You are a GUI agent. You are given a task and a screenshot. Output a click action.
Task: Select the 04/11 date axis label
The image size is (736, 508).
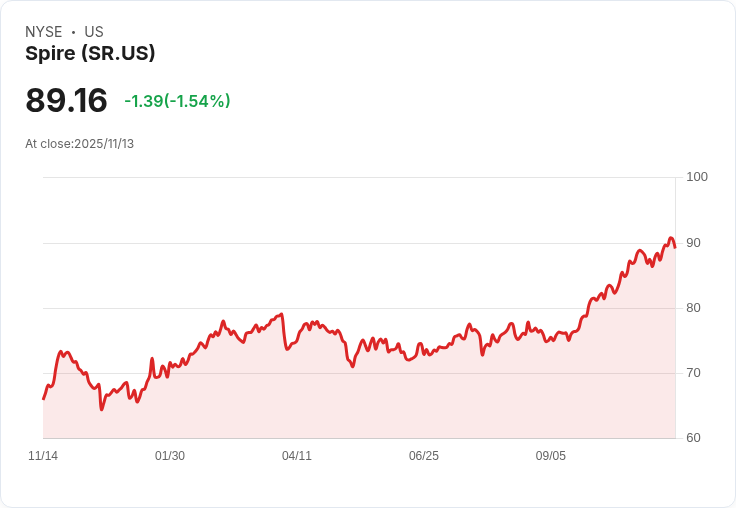click(x=297, y=456)
